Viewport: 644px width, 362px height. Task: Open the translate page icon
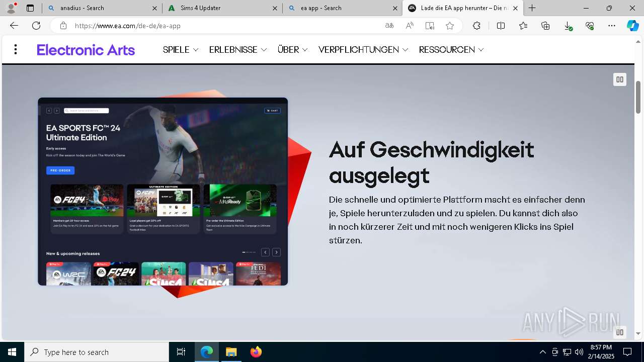[x=389, y=26]
